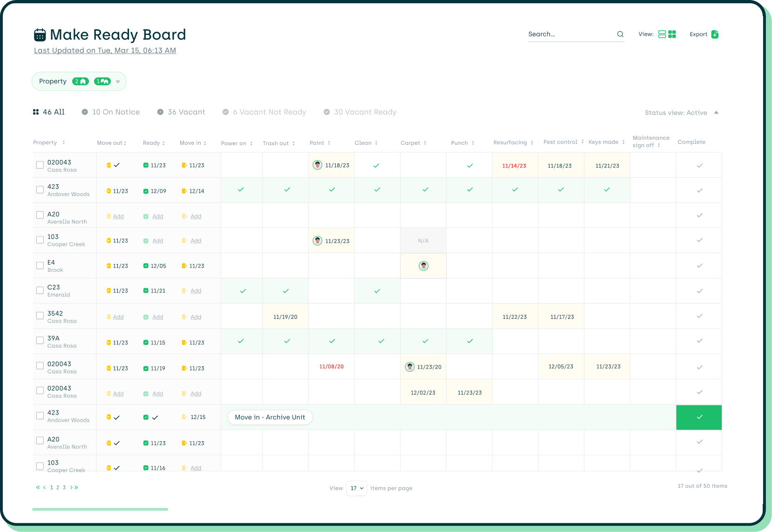Click the green house badge in Property filter
The height and width of the screenshot is (532, 772).
coord(81,81)
